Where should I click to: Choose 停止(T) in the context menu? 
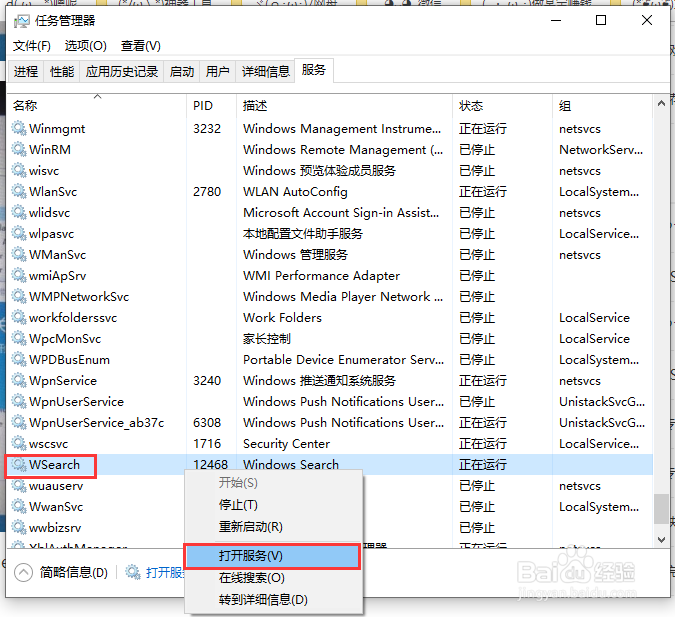tap(274, 505)
